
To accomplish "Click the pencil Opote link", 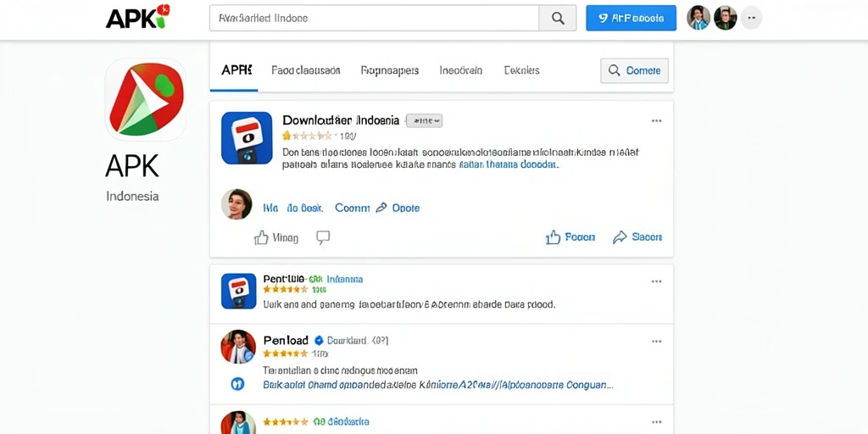I will pos(398,209).
